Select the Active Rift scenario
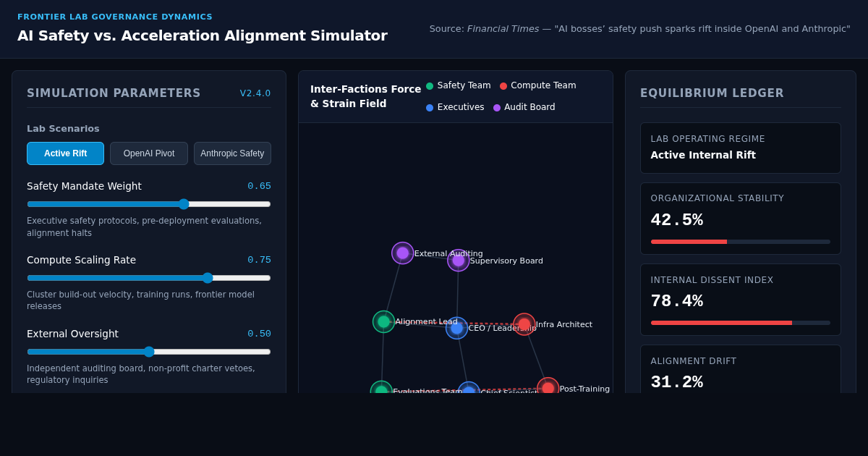 point(65,153)
